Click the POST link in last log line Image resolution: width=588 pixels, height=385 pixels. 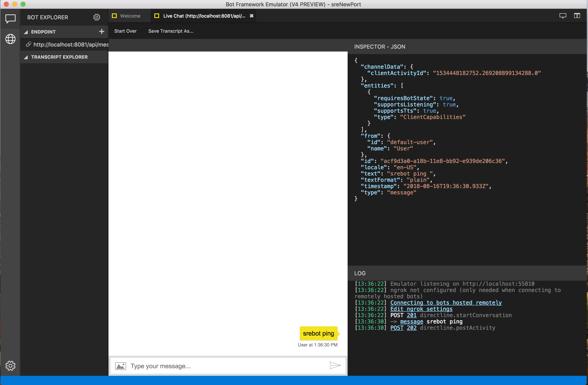click(397, 328)
